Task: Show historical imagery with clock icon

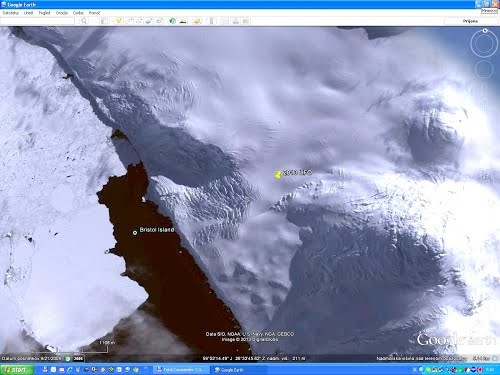Action: (x=173, y=21)
